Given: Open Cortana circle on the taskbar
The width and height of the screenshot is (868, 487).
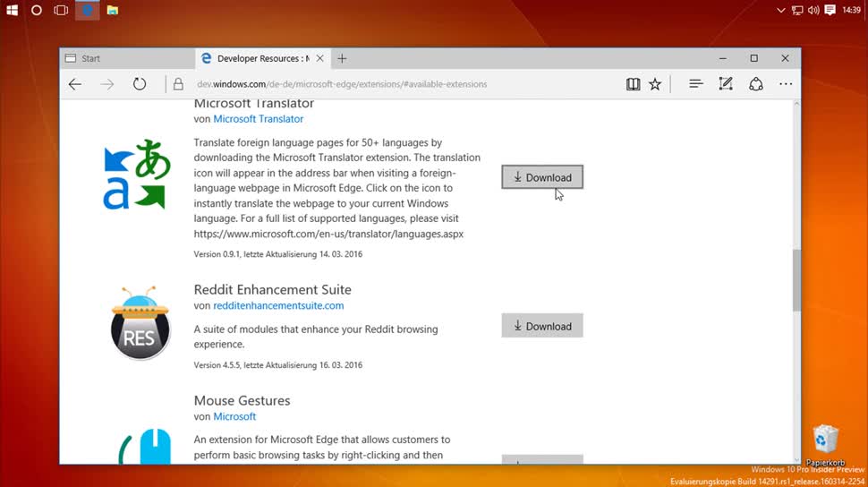Looking at the screenshot, I should (x=37, y=10).
